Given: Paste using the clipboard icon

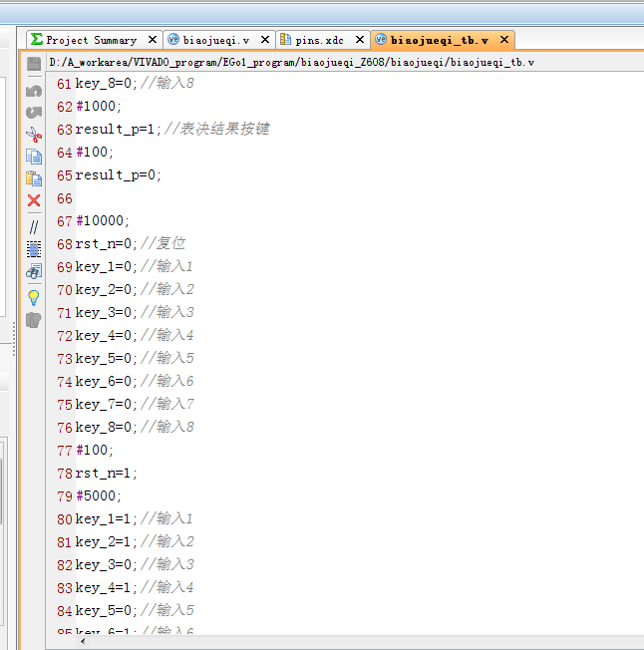Looking at the screenshot, I should (x=33, y=178).
